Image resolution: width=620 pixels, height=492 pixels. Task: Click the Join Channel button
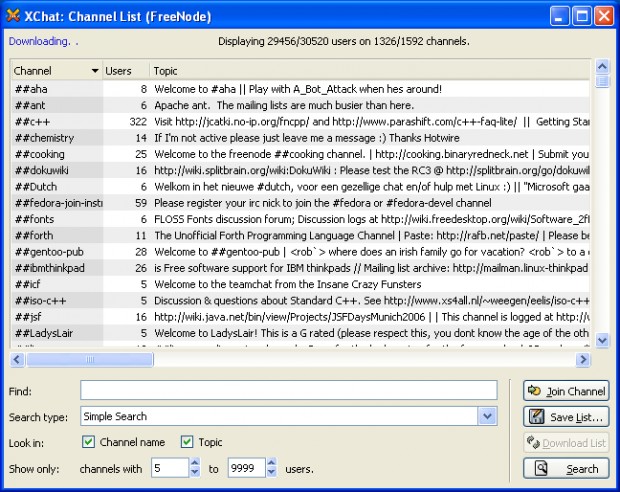pos(566,391)
